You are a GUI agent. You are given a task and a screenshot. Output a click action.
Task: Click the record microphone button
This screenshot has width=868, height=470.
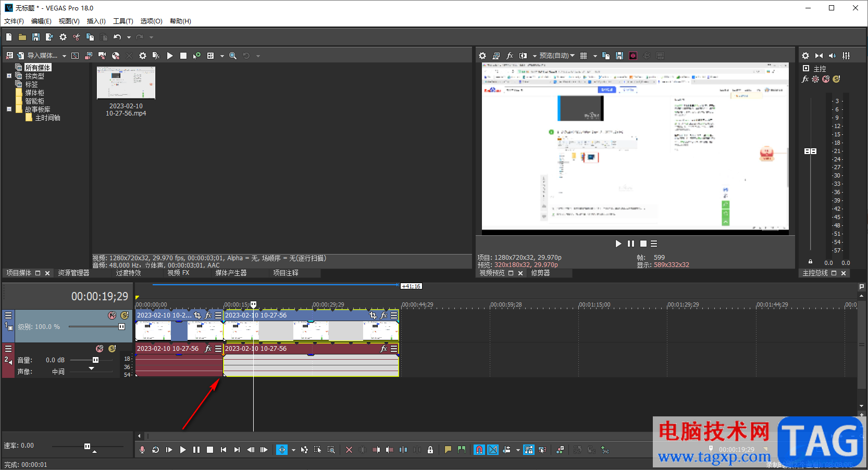tap(142, 450)
